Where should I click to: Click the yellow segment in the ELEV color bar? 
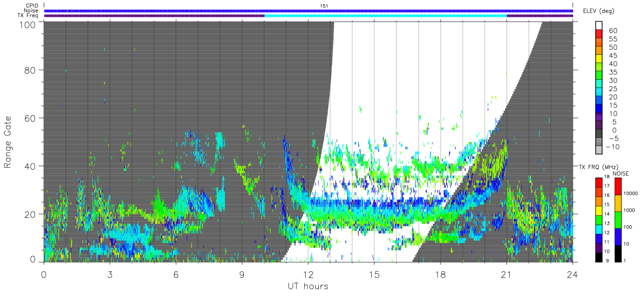point(599,59)
